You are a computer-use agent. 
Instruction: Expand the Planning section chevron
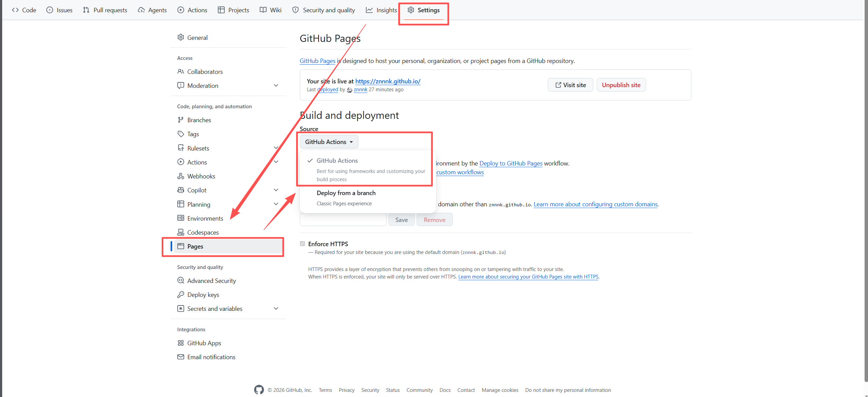click(276, 204)
